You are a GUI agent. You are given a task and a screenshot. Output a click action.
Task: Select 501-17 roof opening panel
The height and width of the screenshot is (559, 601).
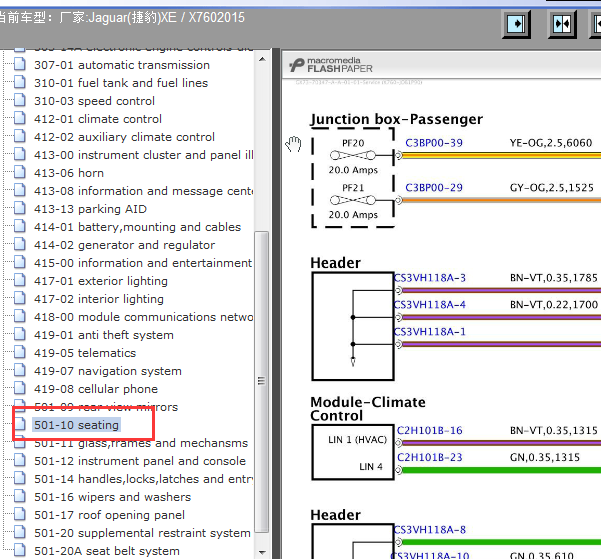pyautogui.click(x=109, y=515)
